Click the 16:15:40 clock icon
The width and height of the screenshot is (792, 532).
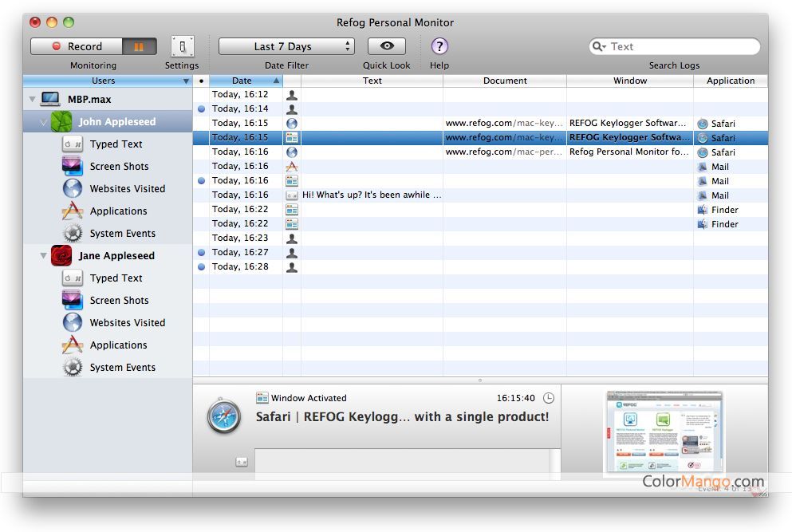pyautogui.click(x=549, y=398)
